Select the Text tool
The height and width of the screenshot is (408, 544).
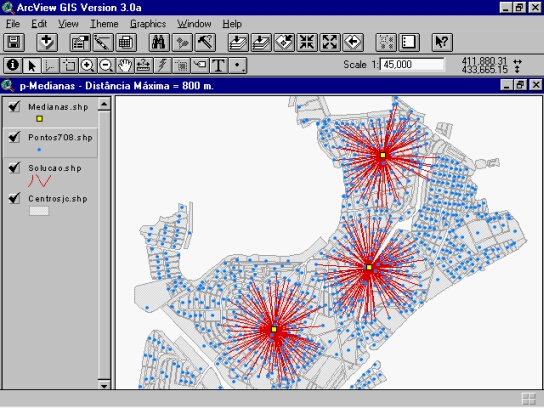tap(219, 65)
